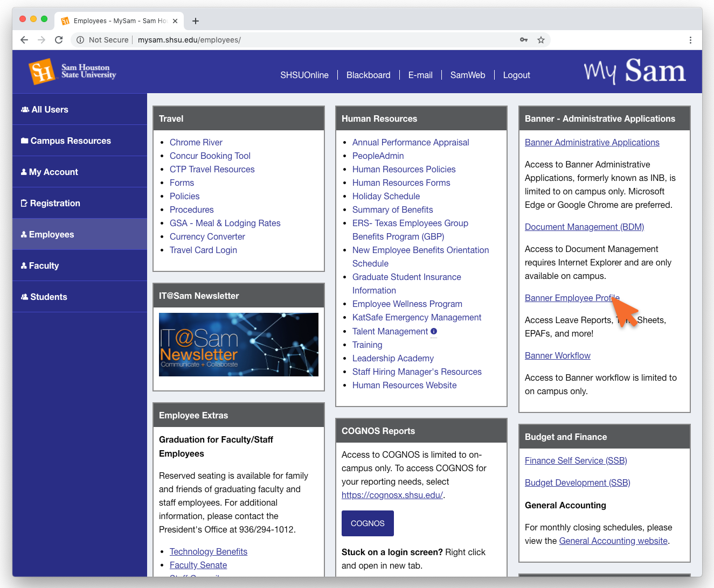Open the IT@Sam Newsletter banner image
Viewport: 714px width, 588px height.
(238, 345)
